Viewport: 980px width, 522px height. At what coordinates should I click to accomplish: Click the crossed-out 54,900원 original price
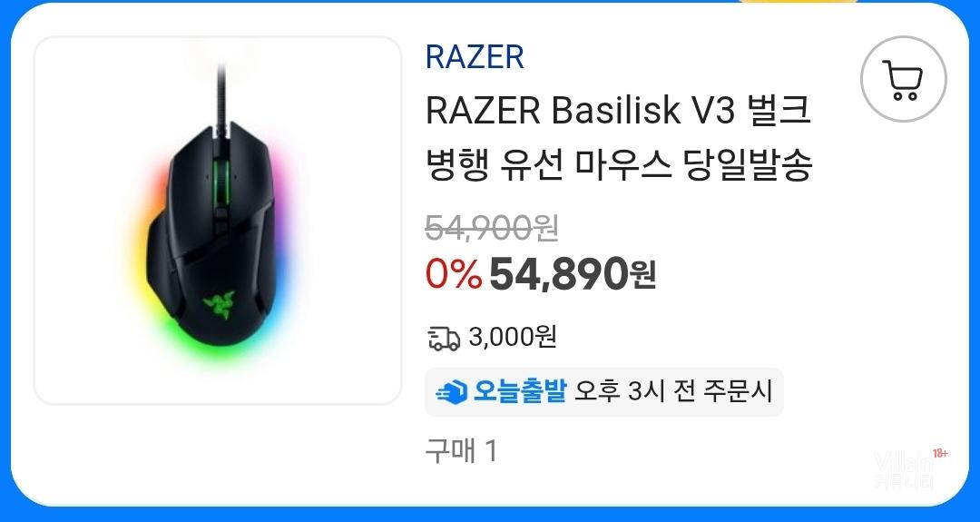point(491,228)
